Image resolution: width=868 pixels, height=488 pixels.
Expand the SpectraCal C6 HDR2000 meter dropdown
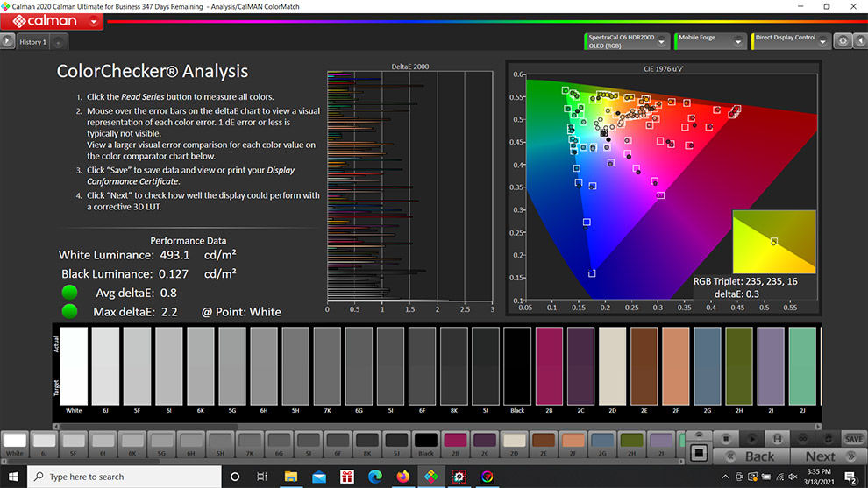click(661, 41)
